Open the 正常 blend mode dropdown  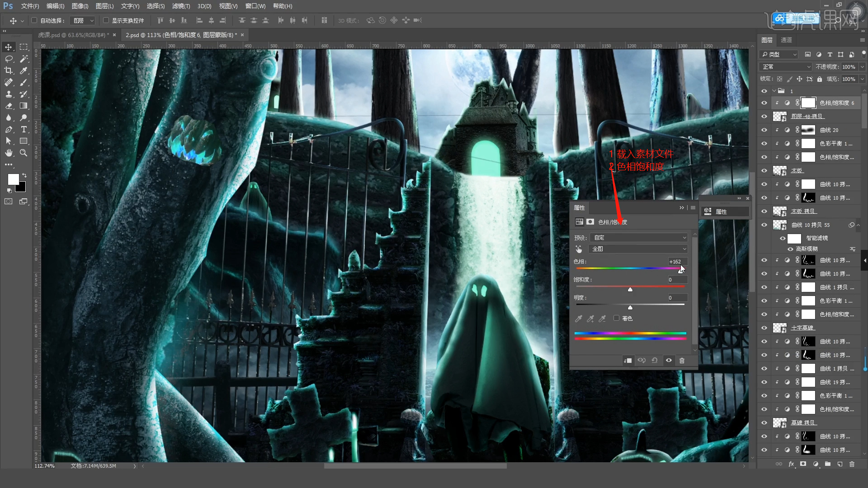tap(786, 67)
